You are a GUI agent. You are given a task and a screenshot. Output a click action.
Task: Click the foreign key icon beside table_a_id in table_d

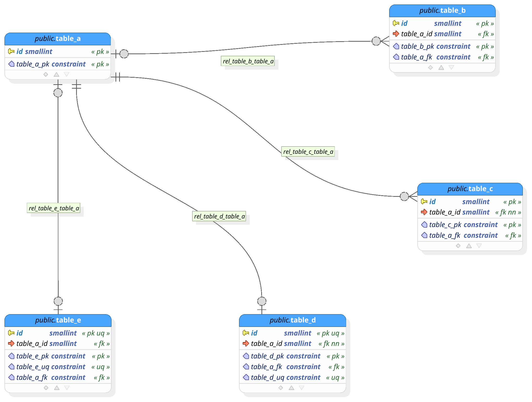246,343
